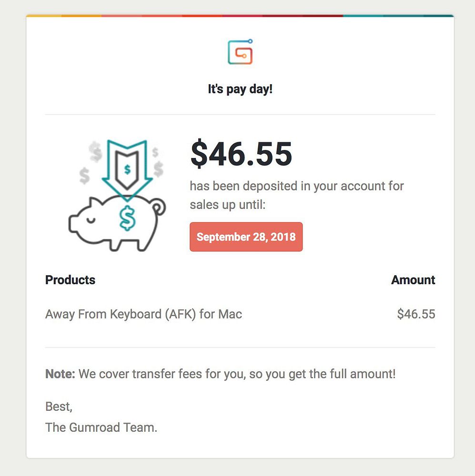Click the large $46.55 deposit amount
The height and width of the screenshot is (476, 475).
click(x=241, y=154)
